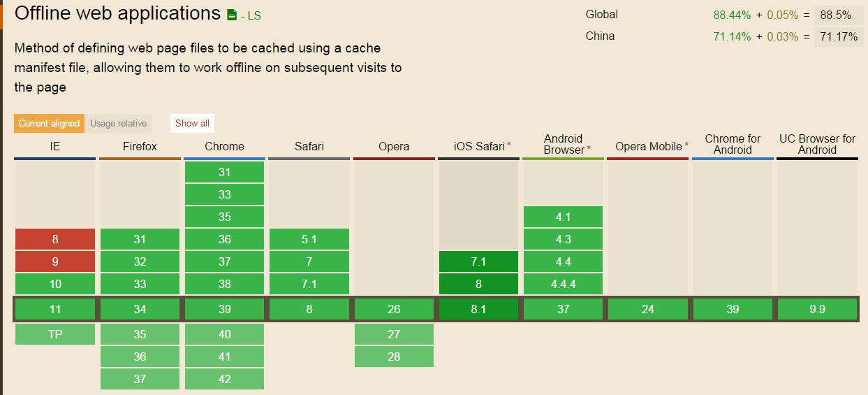Click the UC Browser for Android header

coord(817,144)
